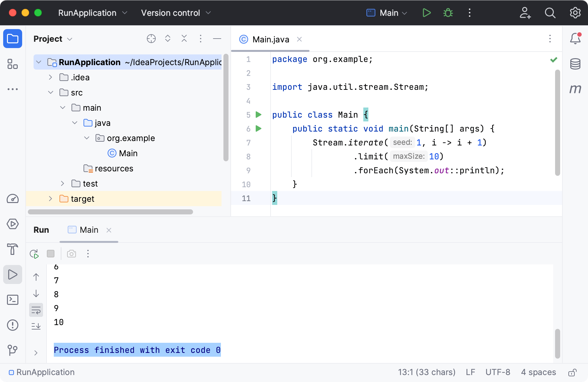Collapse all nodes in Project panel
Viewport: 588px width, 382px height.
(x=184, y=39)
